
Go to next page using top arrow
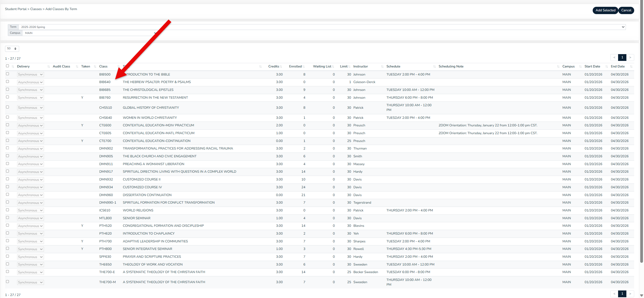coord(630,57)
